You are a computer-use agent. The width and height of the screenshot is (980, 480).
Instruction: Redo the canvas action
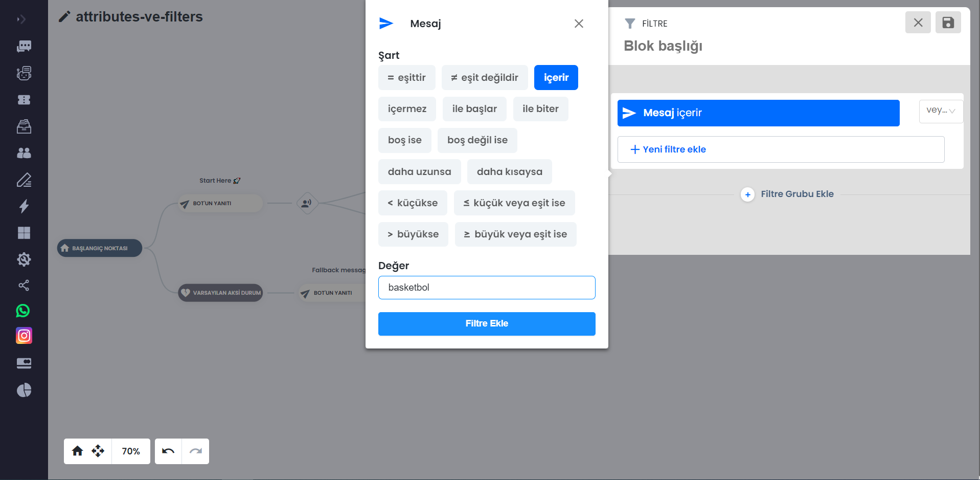tap(196, 451)
